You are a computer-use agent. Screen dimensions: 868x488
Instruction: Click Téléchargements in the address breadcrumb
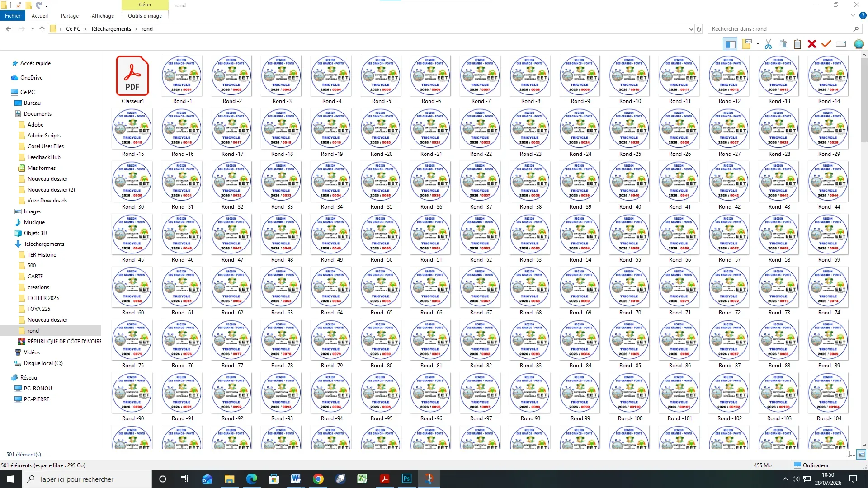111,29
